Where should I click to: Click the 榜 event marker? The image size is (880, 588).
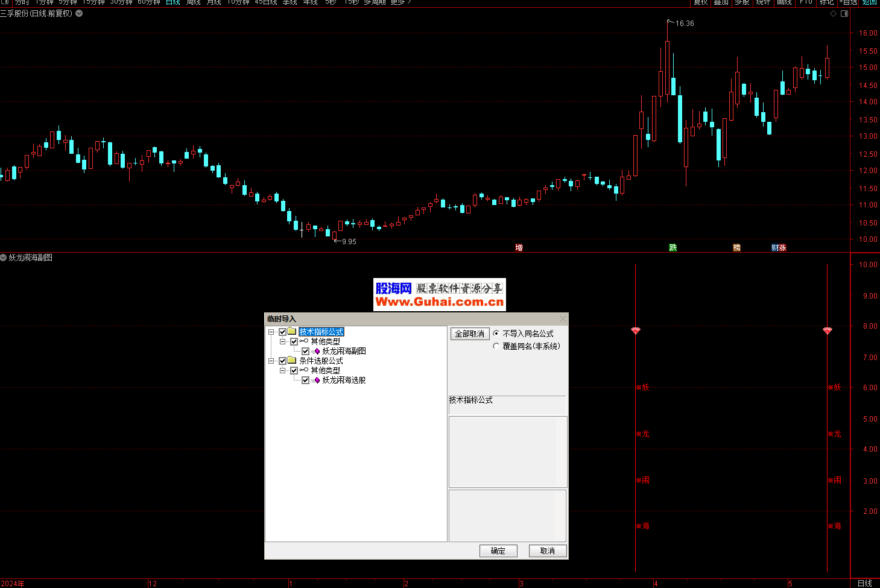[x=736, y=247]
